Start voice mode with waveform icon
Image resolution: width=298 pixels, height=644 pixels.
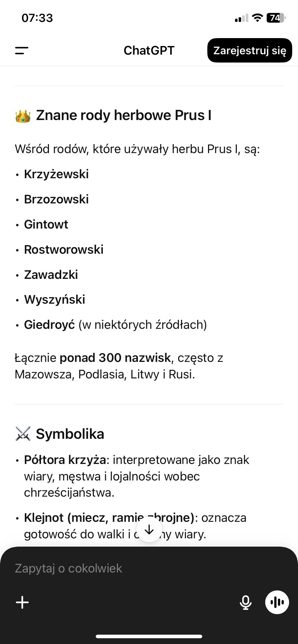pyautogui.click(x=277, y=602)
